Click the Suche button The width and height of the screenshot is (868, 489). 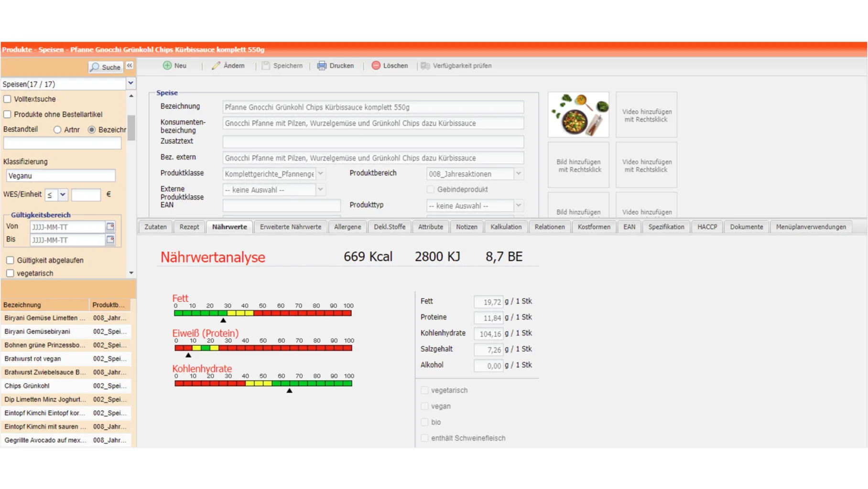pos(106,67)
